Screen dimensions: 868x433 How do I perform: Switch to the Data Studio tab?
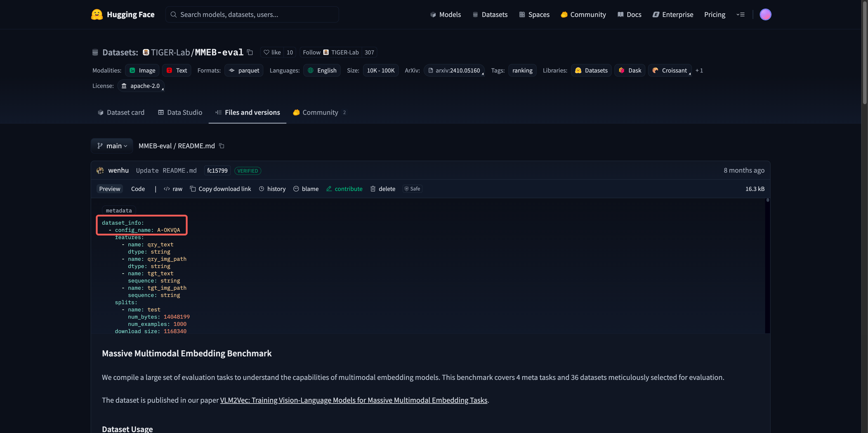180,113
